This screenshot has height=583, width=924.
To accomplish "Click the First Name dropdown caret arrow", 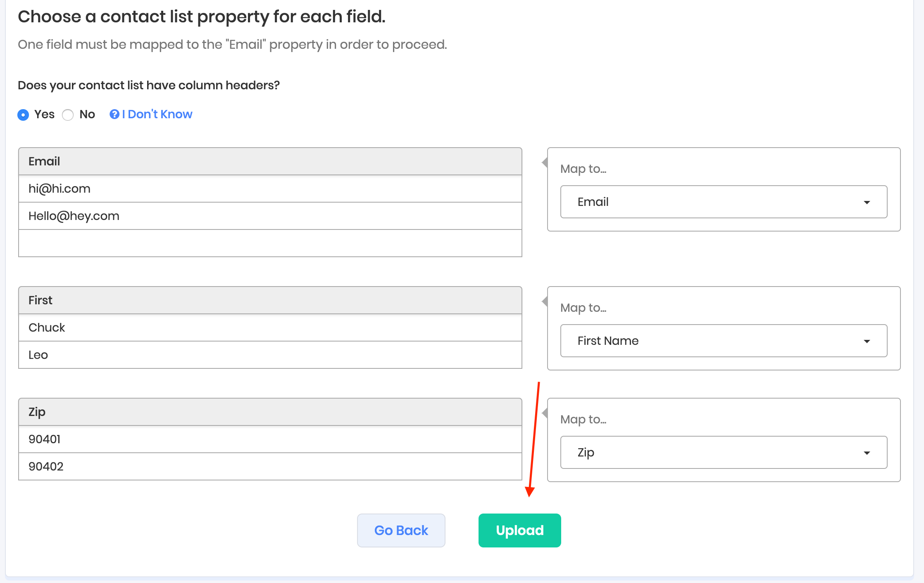I will pos(867,341).
